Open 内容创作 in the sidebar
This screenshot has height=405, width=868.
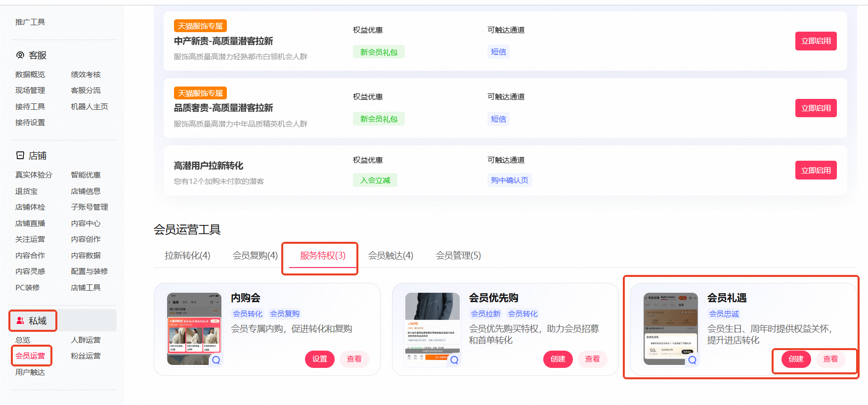pyautogui.click(x=86, y=239)
